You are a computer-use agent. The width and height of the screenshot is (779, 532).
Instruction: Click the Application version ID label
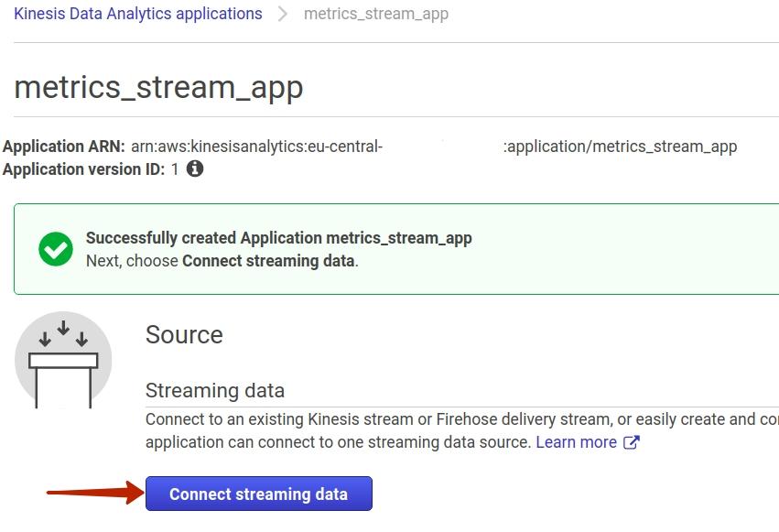tap(83, 169)
